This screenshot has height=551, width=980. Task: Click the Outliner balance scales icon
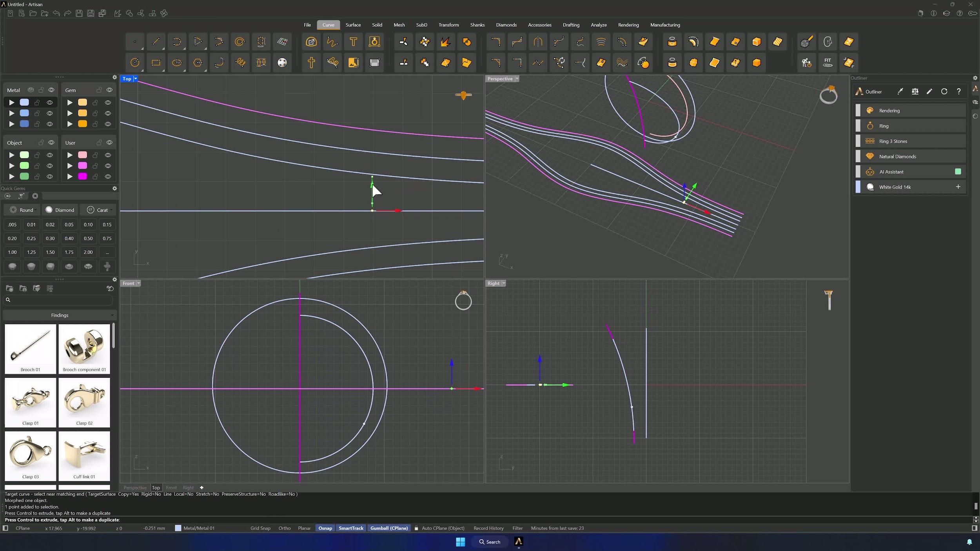(915, 91)
